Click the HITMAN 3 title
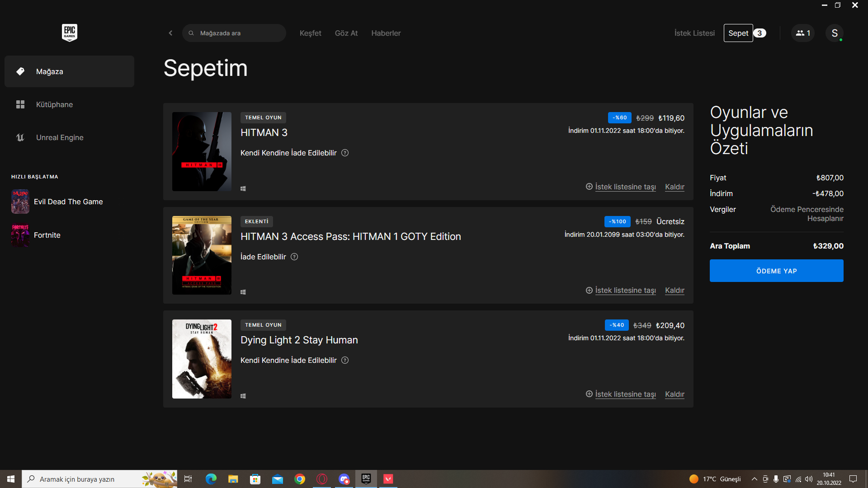 (x=264, y=132)
